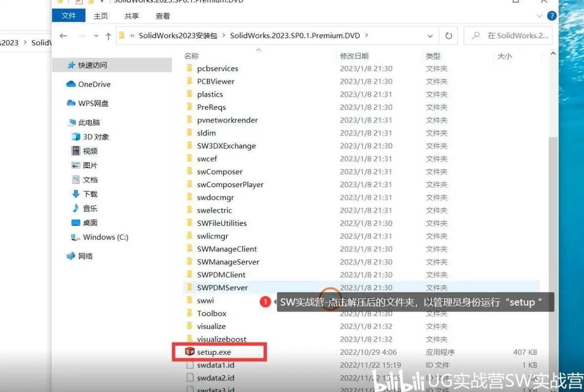Viewport: 584px width, 392px height.
Task: Select the PCBViewer folder icon
Action: click(189, 81)
